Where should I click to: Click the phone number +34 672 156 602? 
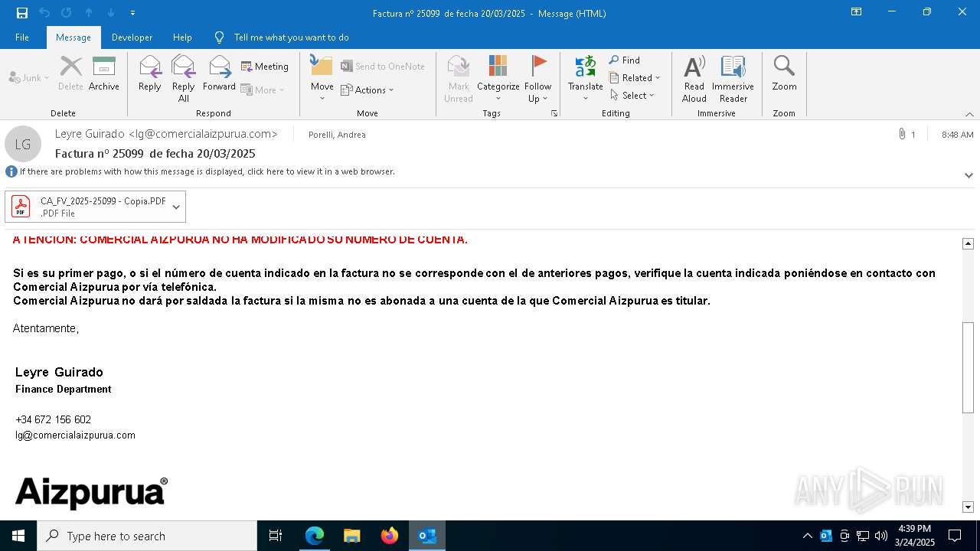(53, 419)
